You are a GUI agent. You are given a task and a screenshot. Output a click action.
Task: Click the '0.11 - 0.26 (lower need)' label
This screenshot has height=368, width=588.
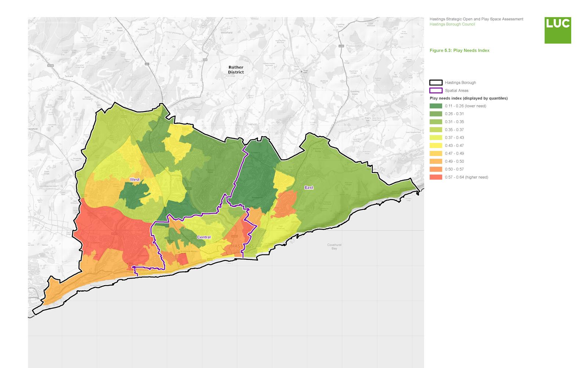point(465,106)
